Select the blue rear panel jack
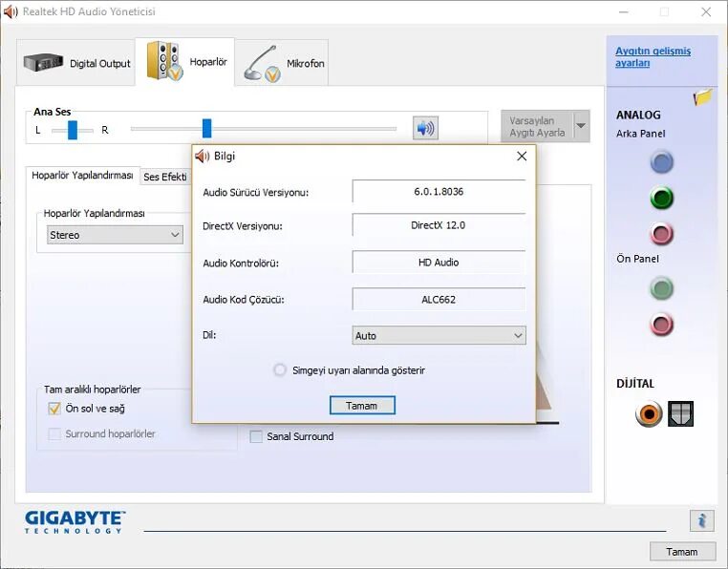Screen dimensions: 728x569 coord(662,162)
